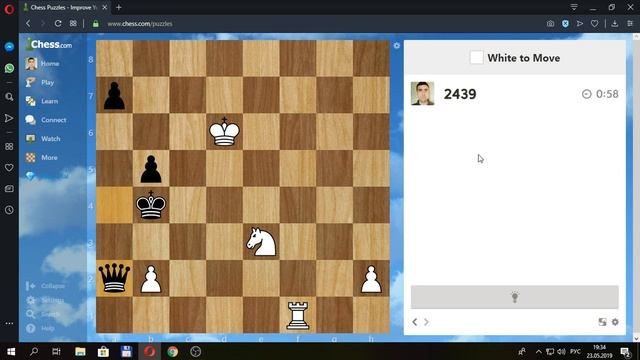The image size is (640, 360).
Task: Collapse the Chess.com sidebar
Action: (x=45, y=286)
